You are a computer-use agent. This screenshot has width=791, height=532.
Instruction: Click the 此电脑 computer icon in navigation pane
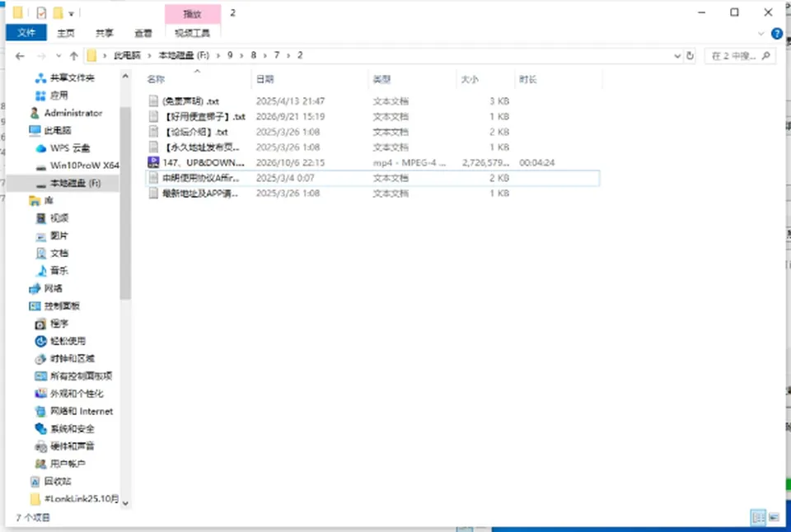35,131
